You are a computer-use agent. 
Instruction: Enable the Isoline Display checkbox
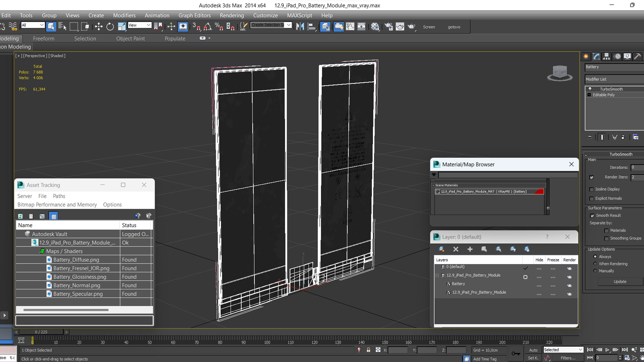click(x=592, y=189)
